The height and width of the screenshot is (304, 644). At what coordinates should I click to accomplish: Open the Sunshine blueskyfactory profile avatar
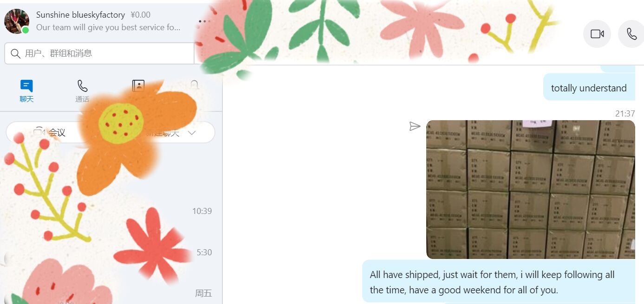click(17, 21)
